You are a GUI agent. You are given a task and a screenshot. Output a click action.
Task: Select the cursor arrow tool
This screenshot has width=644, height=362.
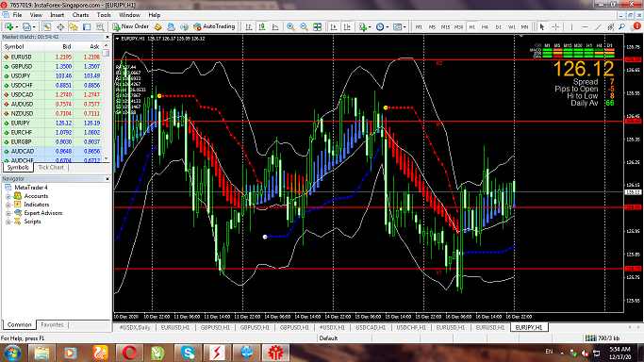542,26
